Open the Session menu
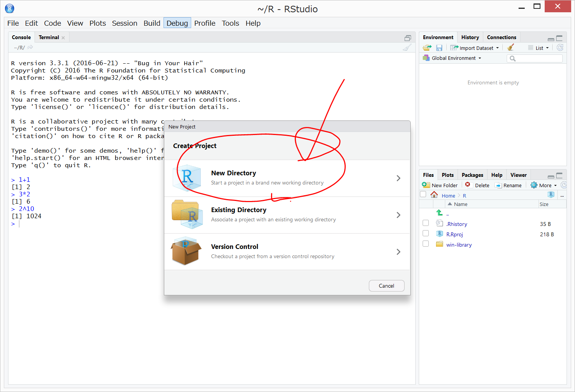 [x=124, y=23]
